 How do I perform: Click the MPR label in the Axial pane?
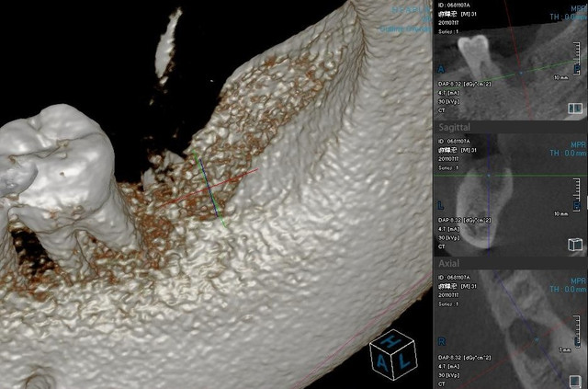pyautogui.click(x=578, y=281)
